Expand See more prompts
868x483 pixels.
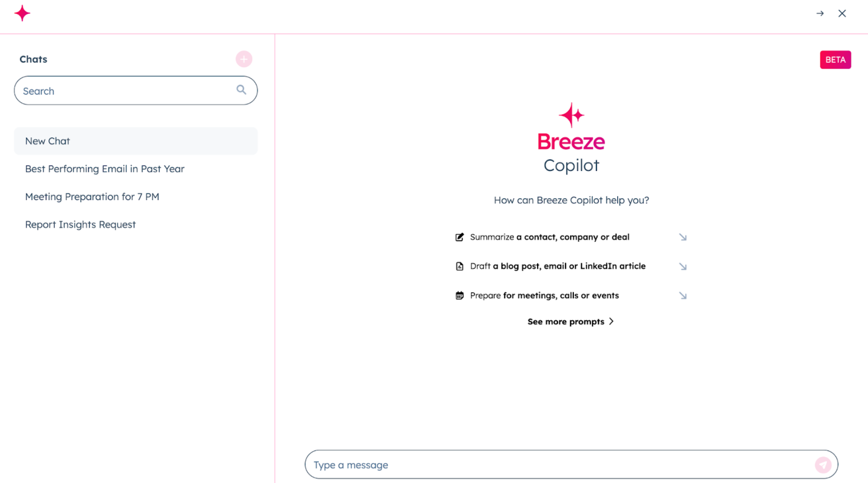570,321
